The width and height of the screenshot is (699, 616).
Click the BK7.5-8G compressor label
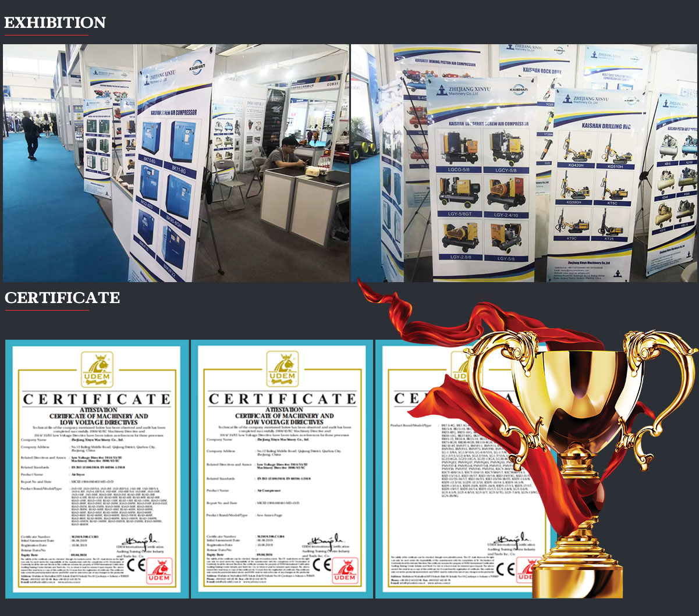tap(151, 162)
